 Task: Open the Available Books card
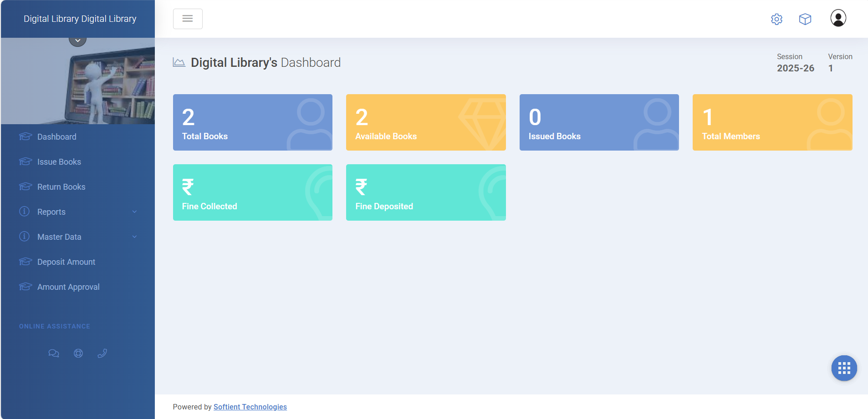[426, 122]
